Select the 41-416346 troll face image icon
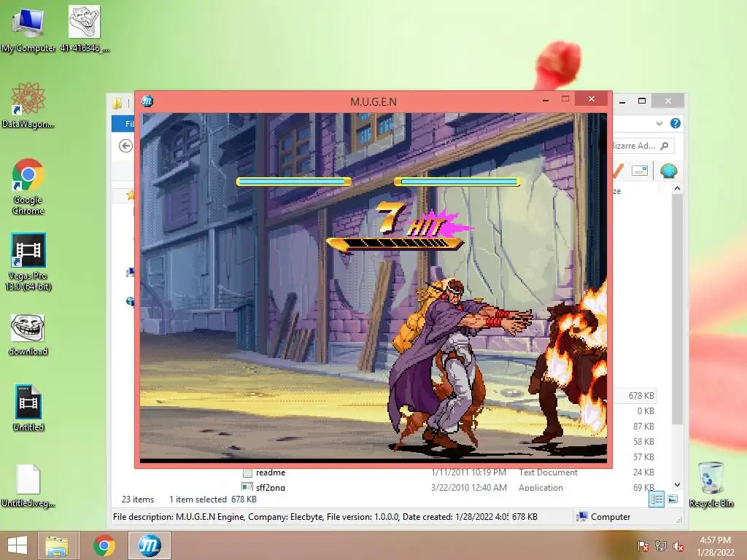This screenshot has height=560, width=747. (x=85, y=28)
